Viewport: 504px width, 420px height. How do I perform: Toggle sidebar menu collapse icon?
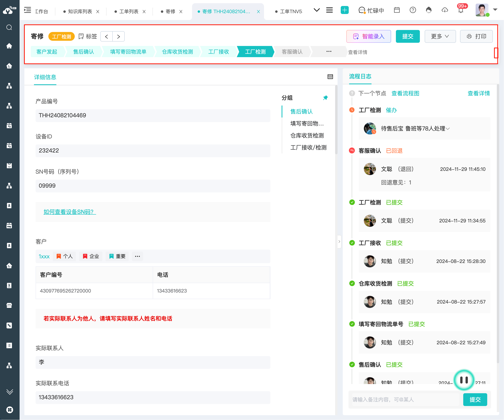tap(28, 10)
